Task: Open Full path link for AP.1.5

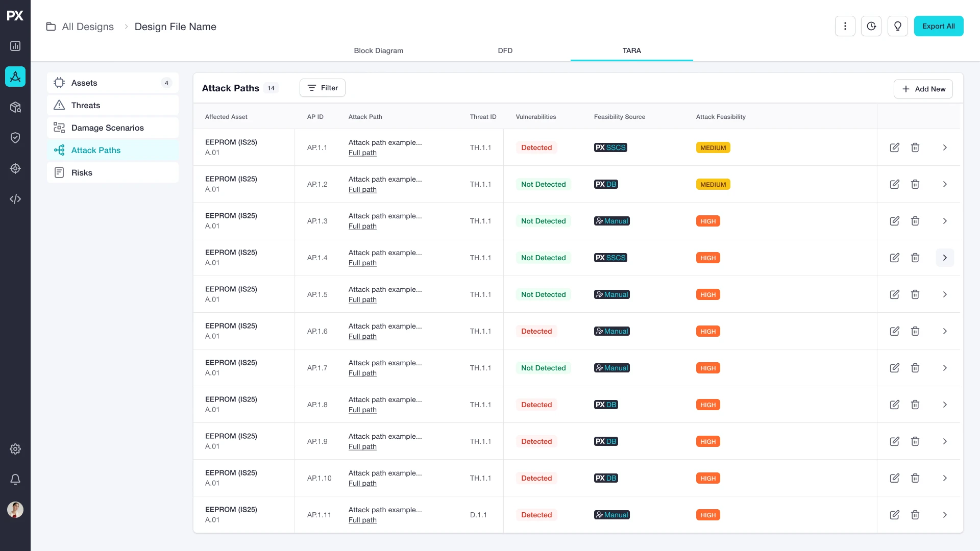Action: (362, 299)
